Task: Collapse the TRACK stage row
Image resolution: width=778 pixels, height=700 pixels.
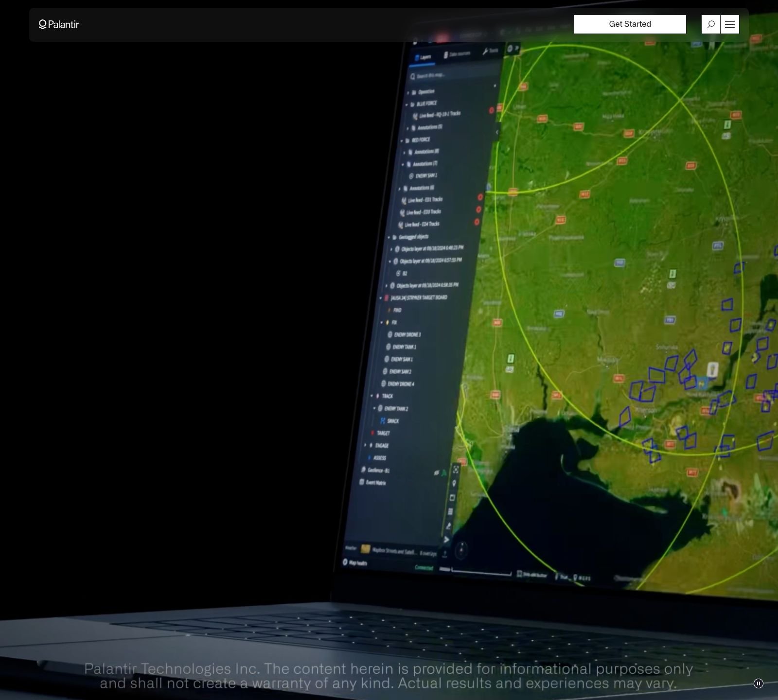Action: [371, 396]
